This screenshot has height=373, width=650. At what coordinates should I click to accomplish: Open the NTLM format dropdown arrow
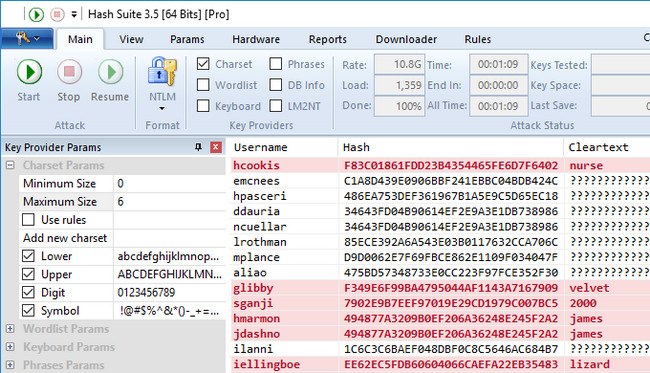tap(162, 109)
